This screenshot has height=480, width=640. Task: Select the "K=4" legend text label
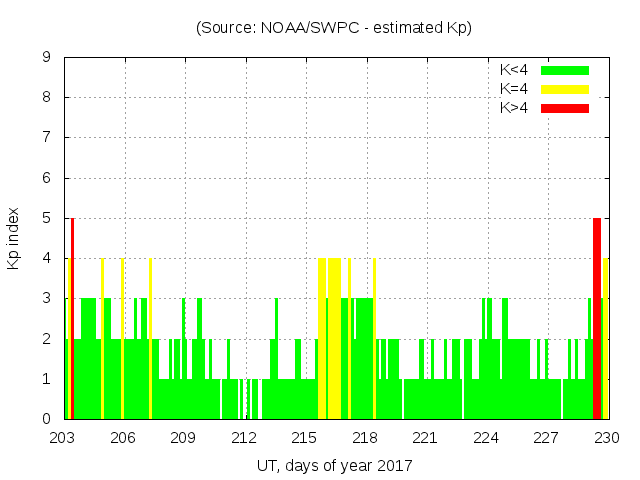coord(514,89)
